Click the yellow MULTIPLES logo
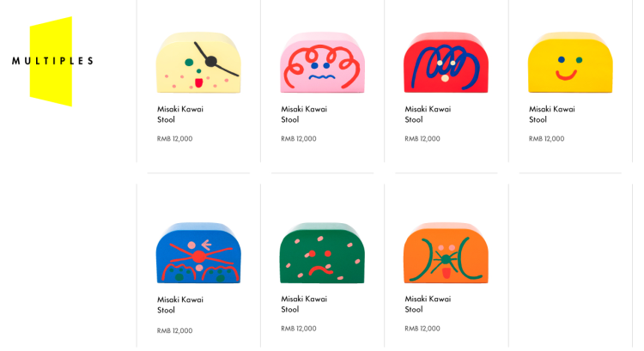 pyautogui.click(x=52, y=61)
